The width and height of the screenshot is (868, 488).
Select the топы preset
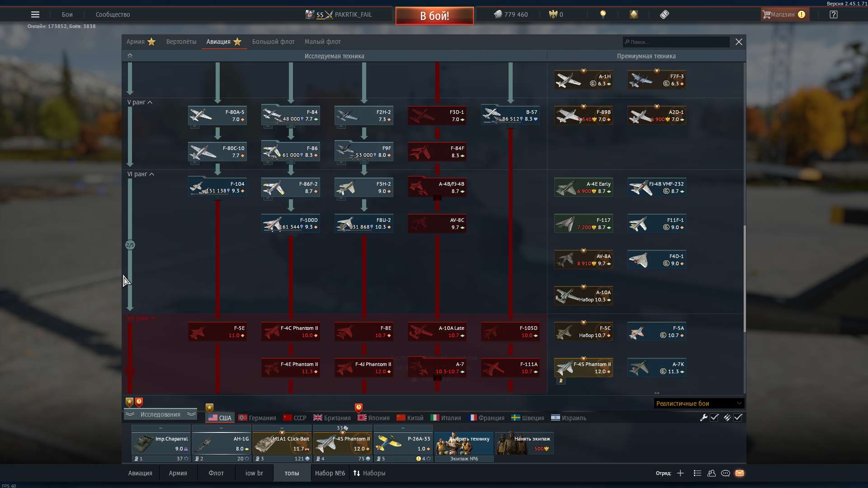click(292, 473)
